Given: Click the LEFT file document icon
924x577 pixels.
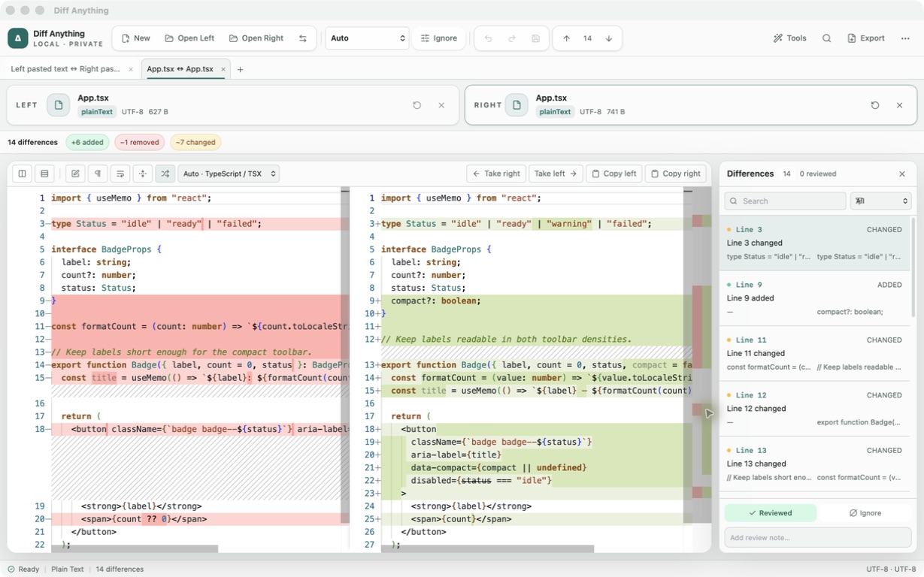Looking at the screenshot, I should tap(59, 105).
